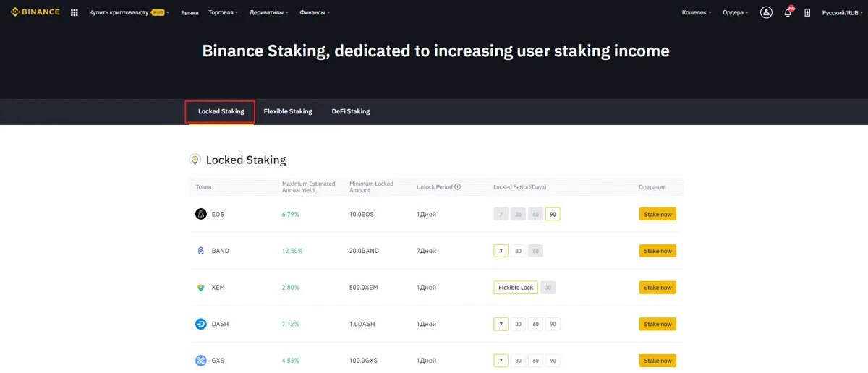Click Stake now for BAND

[658, 251]
